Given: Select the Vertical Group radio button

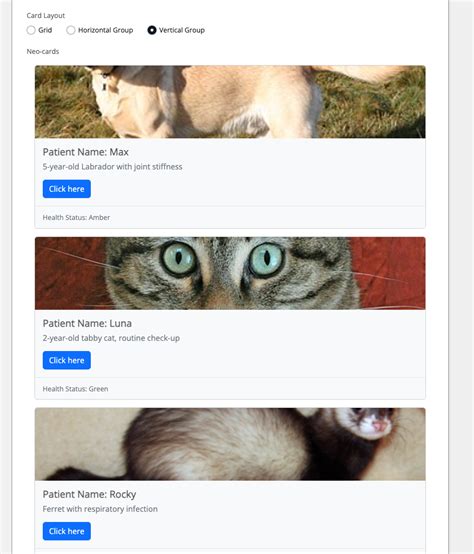Looking at the screenshot, I should click(152, 30).
